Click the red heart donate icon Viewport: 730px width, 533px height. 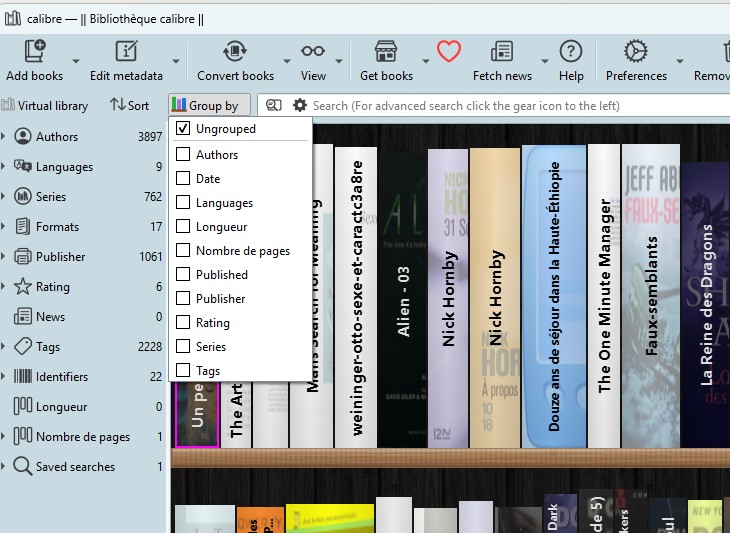449,51
